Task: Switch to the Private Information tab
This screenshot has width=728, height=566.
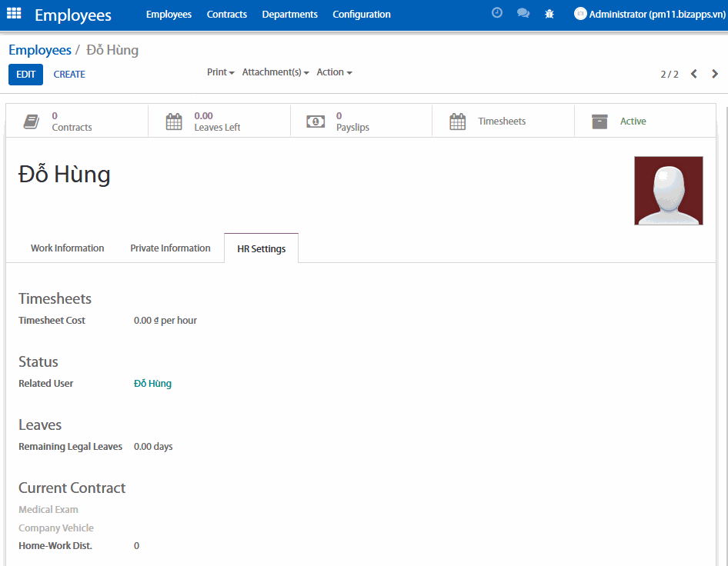Action: [170, 248]
